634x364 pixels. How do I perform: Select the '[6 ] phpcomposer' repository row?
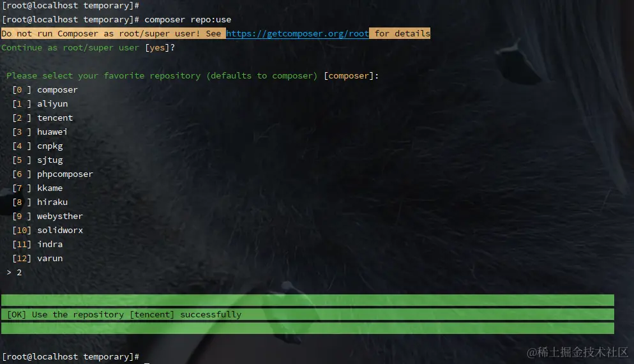click(x=52, y=174)
